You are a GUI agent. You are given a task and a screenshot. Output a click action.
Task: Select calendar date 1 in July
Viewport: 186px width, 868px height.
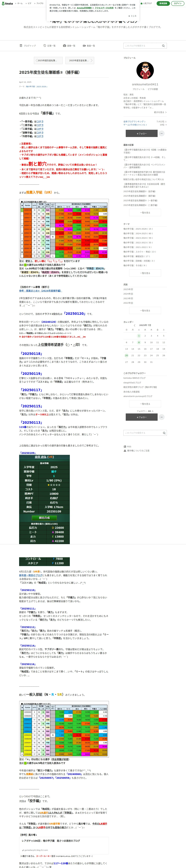pyautogui.click(x=139, y=336)
